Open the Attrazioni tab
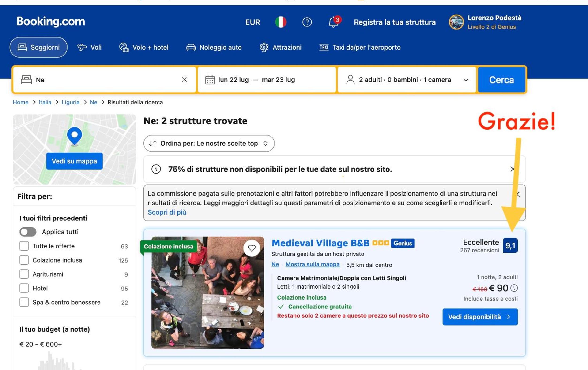The width and height of the screenshot is (588, 370). point(281,47)
